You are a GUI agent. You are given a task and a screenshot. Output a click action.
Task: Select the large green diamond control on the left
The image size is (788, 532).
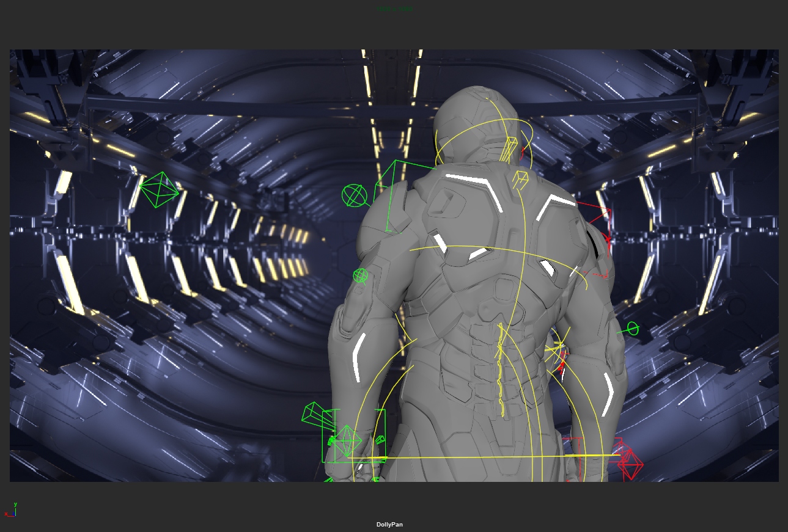158,190
